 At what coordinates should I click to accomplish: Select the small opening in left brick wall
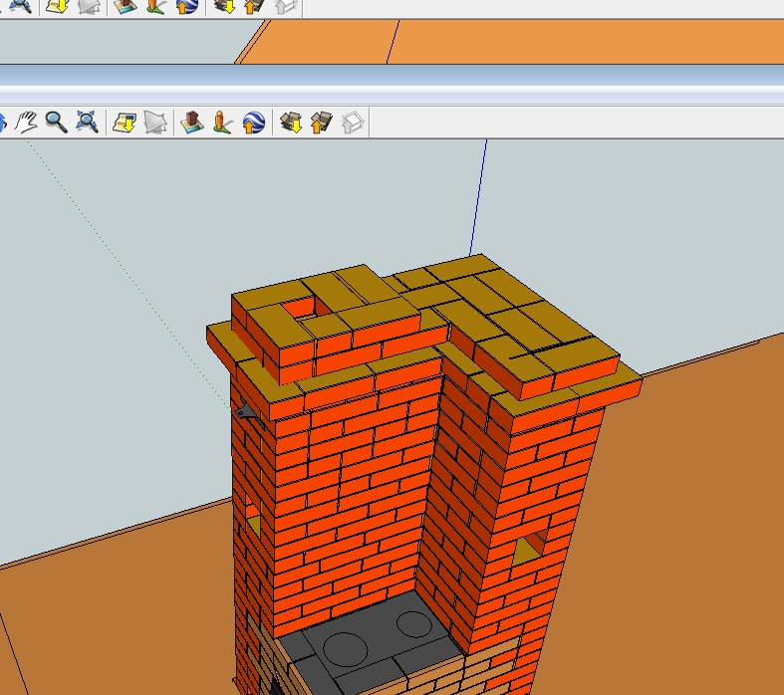point(253,521)
